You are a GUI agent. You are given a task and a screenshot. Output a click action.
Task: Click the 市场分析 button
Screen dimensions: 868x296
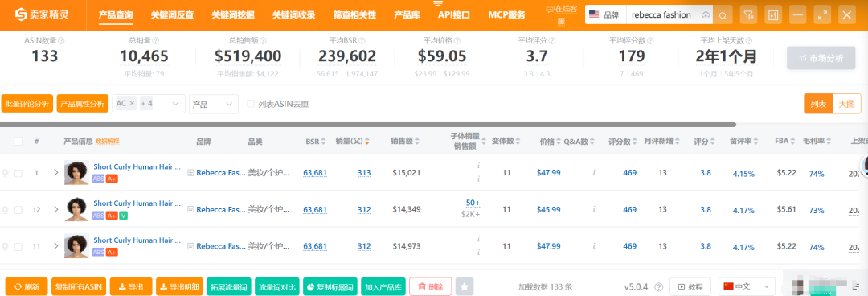pyautogui.click(x=821, y=58)
